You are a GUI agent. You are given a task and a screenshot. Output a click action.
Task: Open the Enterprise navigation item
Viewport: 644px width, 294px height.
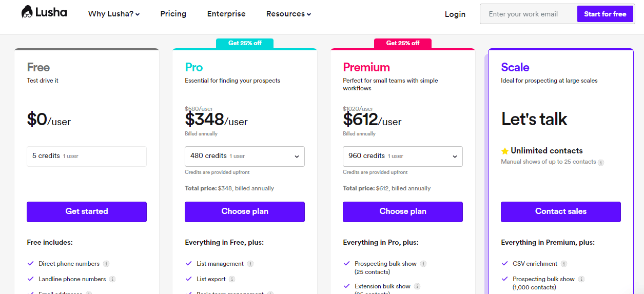click(x=226, y=14)
